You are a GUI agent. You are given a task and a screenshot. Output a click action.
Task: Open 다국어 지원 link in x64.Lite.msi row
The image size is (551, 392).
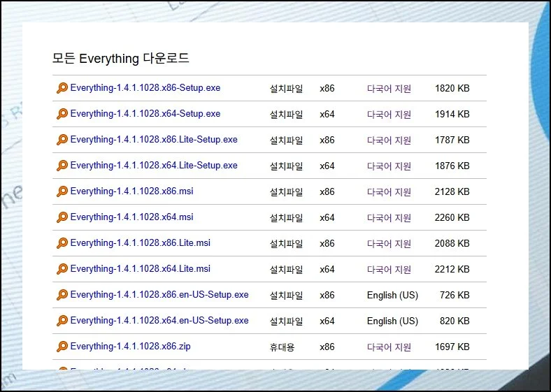tap(389, 270)
